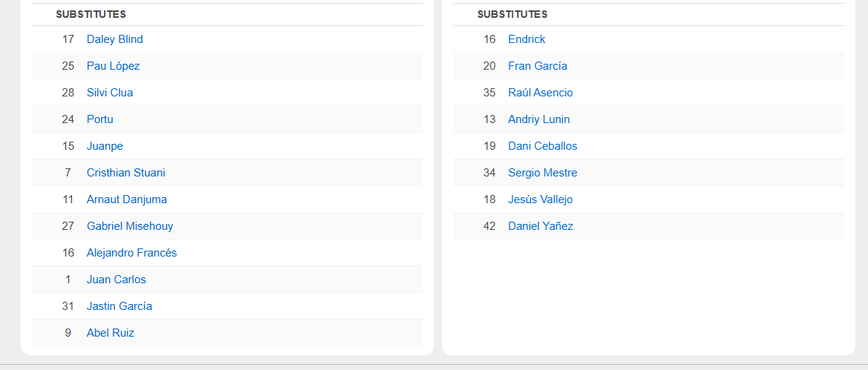The image size is (868, 370).
Task: Click Sergio Mestre's name
Action: pyautogui.click(x=542, y=173)
